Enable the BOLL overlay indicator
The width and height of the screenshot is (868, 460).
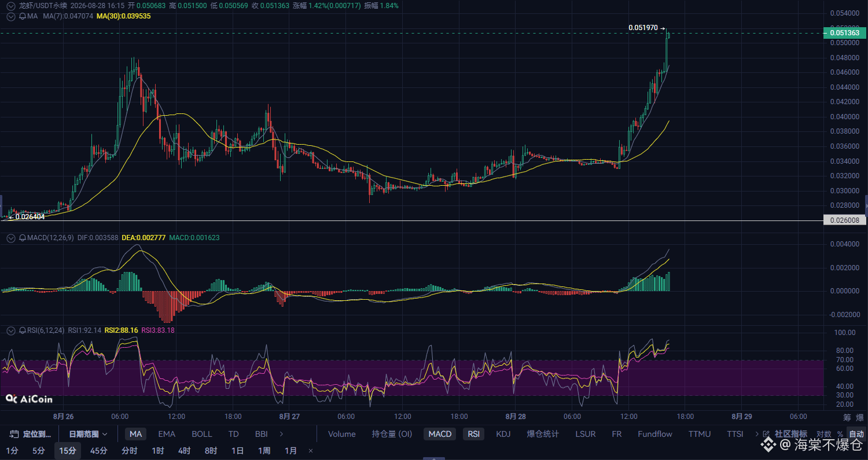(x=202, y=434)
